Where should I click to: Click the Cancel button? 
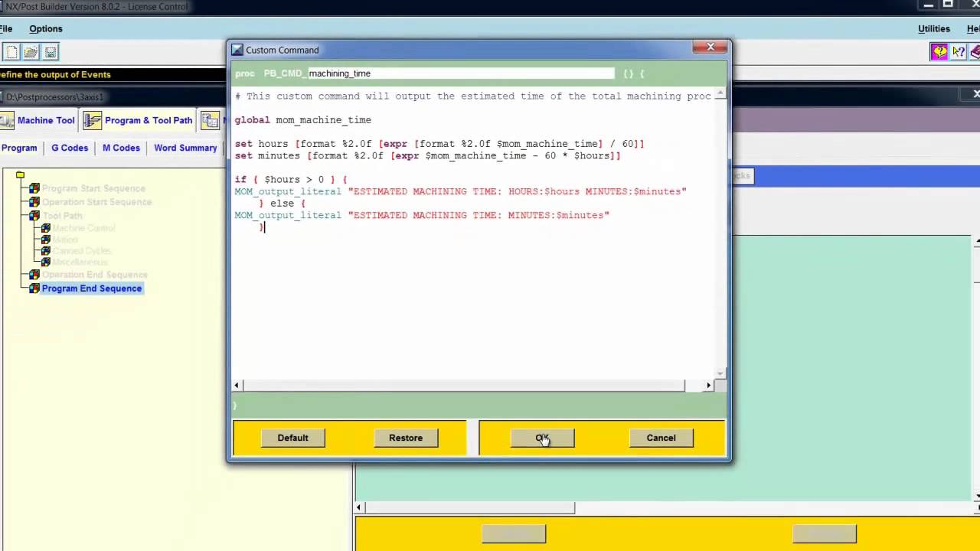pos(661,438)
